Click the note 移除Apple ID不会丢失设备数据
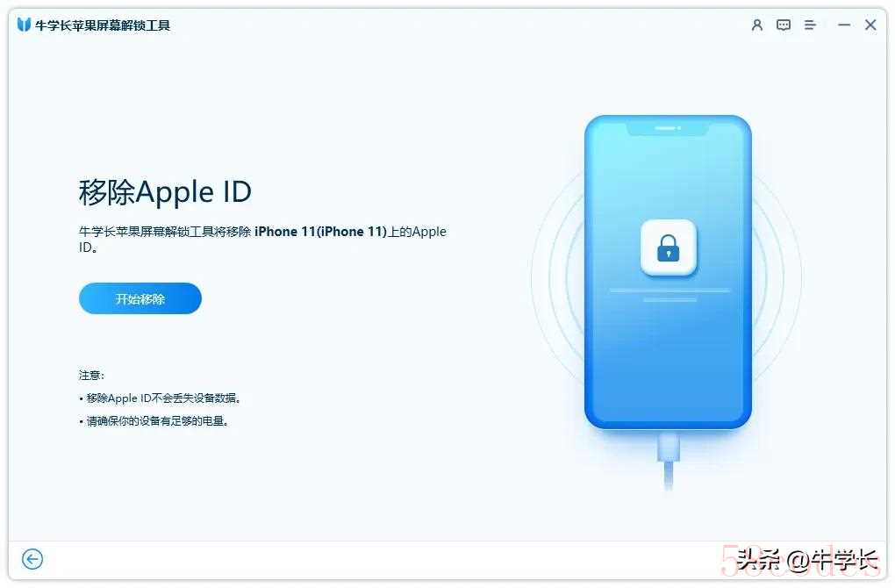This screenshot has width=895, height=588. tap(162, 398)
